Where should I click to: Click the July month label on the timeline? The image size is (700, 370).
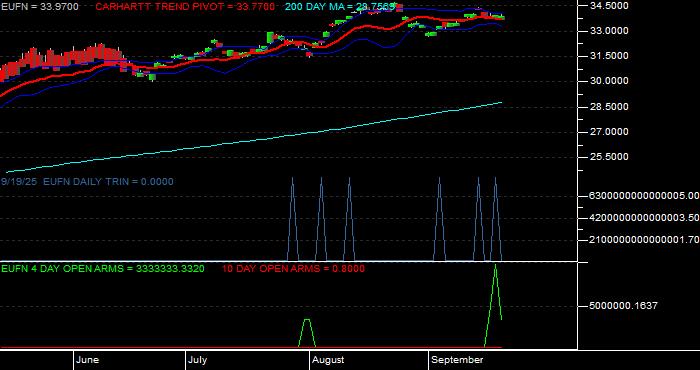(x=197, y=360)
